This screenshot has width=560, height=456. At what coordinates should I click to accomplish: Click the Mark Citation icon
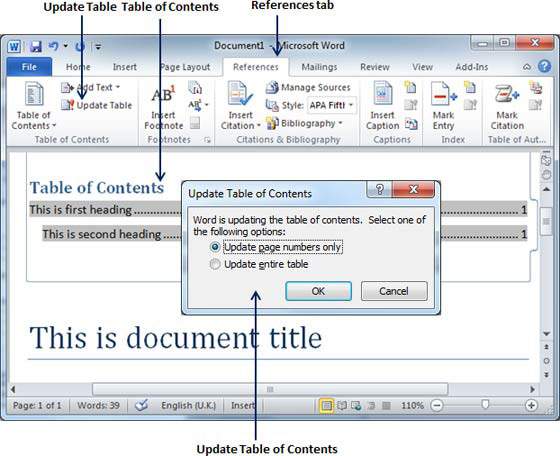click(506, 94)
